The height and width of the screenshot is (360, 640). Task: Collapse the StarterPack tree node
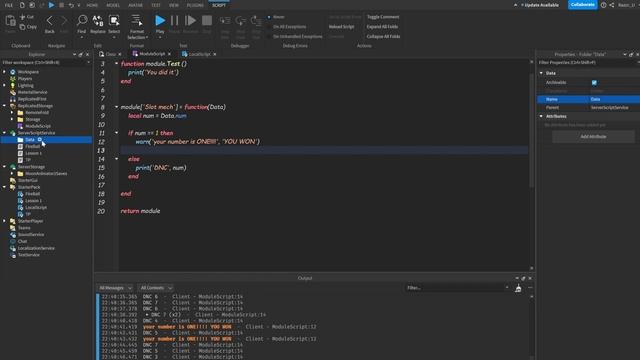tap(4, 187)
